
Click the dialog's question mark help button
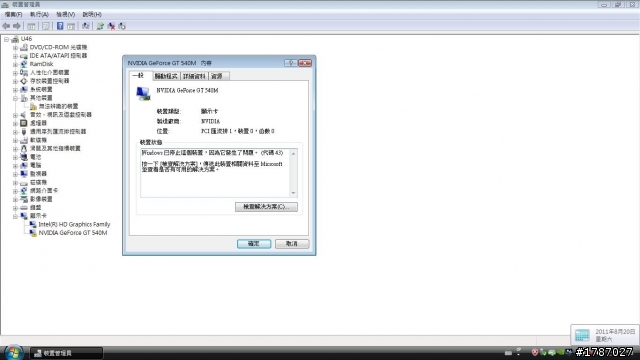click(290, 63)
